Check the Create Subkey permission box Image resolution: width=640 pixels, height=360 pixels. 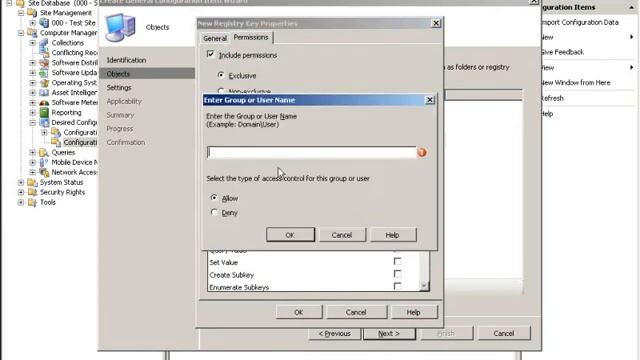(x=397, y=274)
